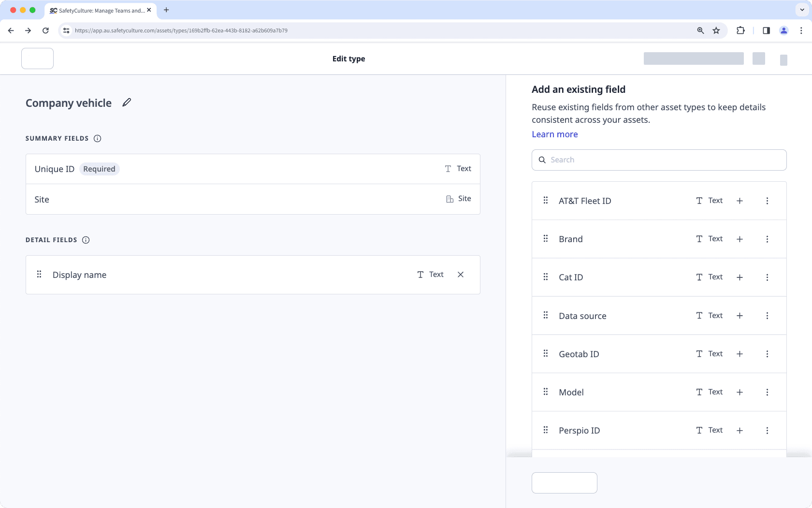
Task: Add the Geotab ID field via plus icon
Action: point(739,354)
